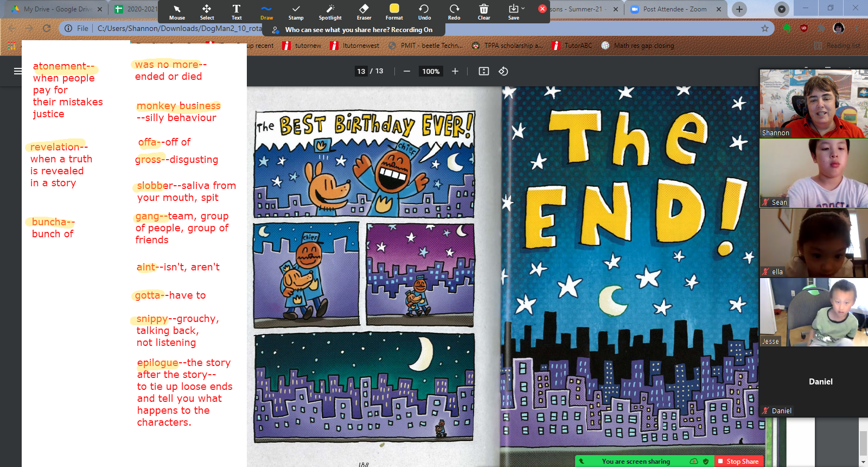Close the My Drive tab
Screen dimensions: 868x467
[100, 9]
